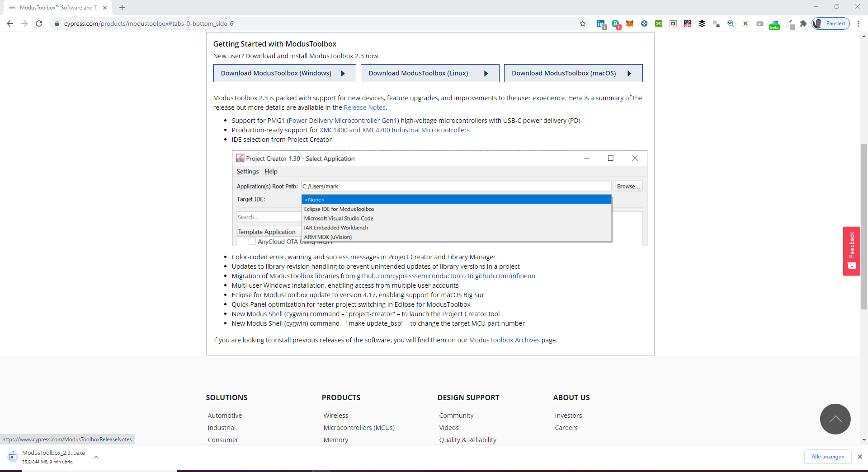Open the Buffer stacked layers extension
868x472 pixels.
click(702, 23)
